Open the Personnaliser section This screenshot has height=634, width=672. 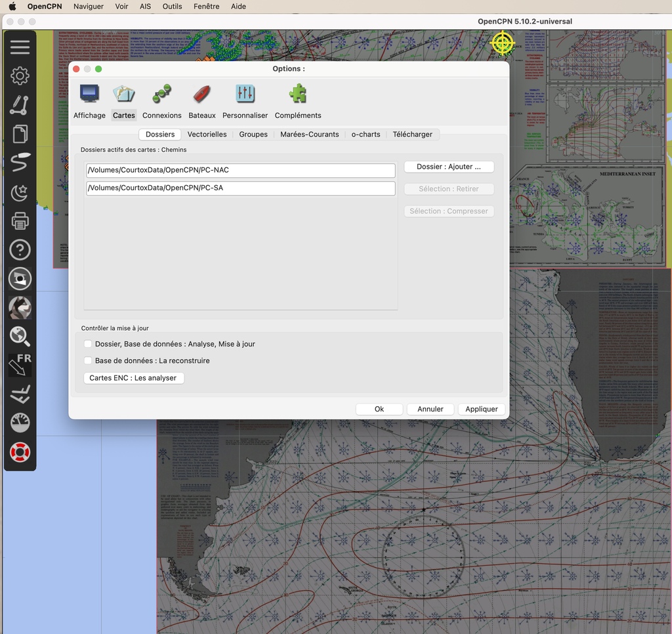245,102
